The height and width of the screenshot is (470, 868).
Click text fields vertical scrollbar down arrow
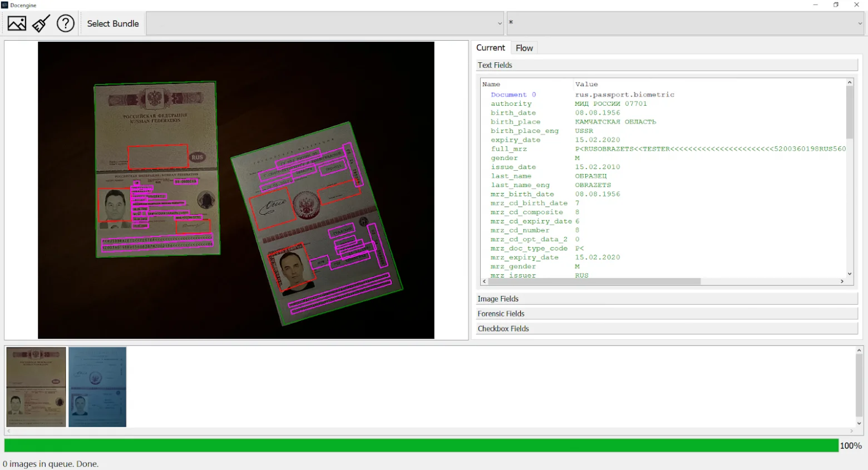click(x=850, y=274)
